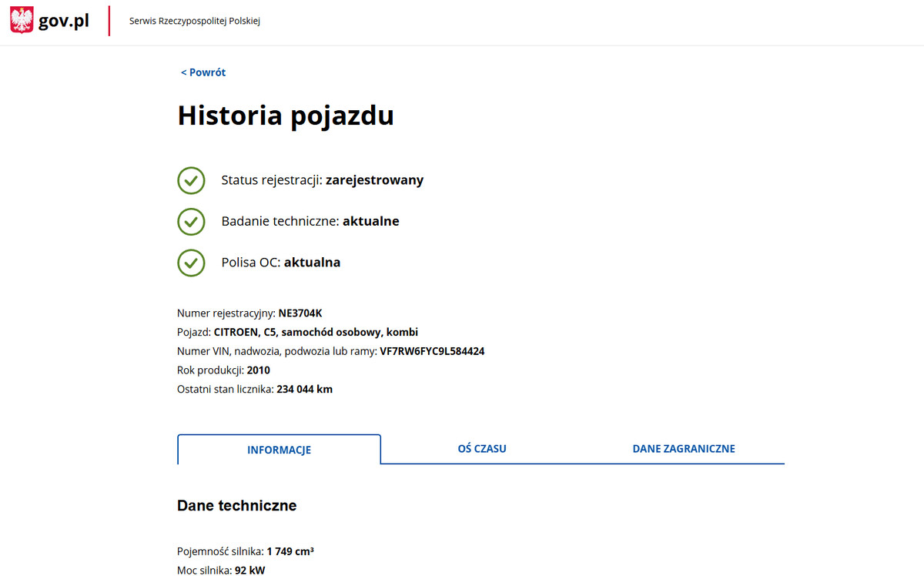Click the registration number NE3704K
The height and width of the screenshot is (576, 924).
(300, 313)
